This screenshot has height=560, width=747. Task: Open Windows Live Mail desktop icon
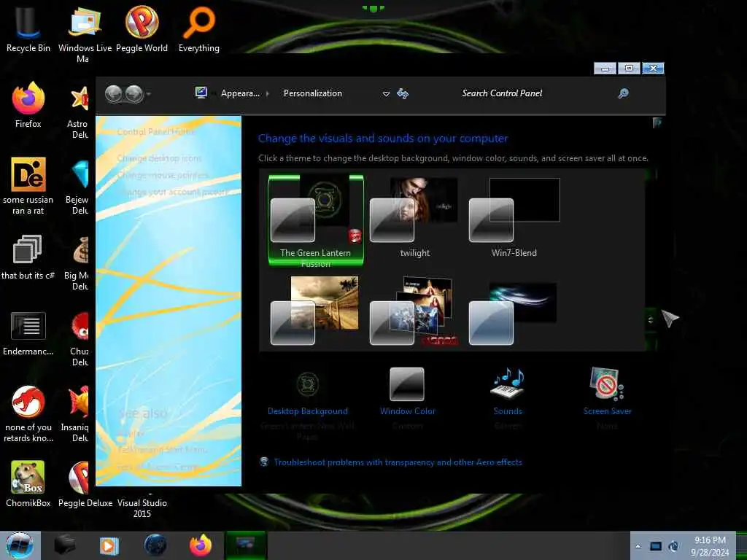(x=85, y=34)
